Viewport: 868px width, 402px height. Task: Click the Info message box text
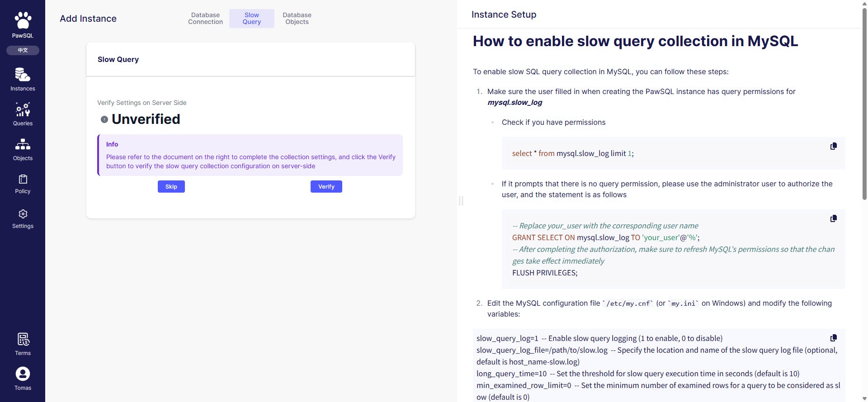click(250, 161)
